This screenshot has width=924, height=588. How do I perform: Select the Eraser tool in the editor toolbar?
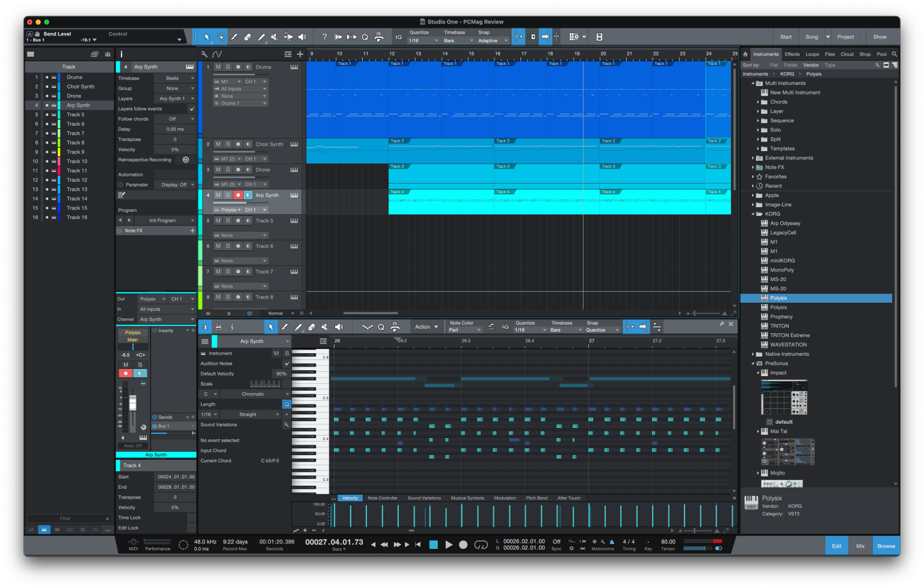click(x=312, y=327)
